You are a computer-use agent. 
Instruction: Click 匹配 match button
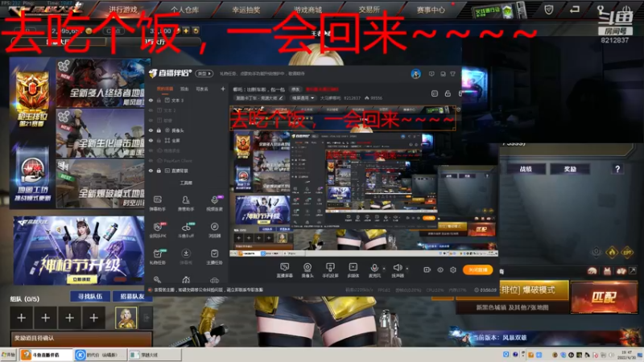click(604, 297)
